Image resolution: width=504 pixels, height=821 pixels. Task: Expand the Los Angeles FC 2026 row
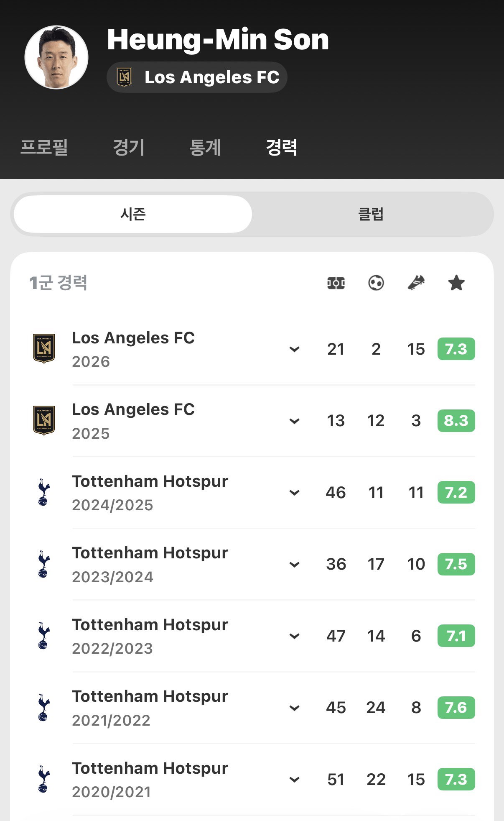(x=295, y=349)
